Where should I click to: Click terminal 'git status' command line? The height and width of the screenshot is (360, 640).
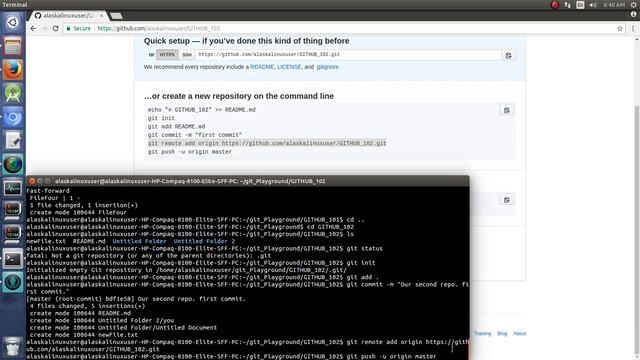pyautogui.click(x=204, y=249)
